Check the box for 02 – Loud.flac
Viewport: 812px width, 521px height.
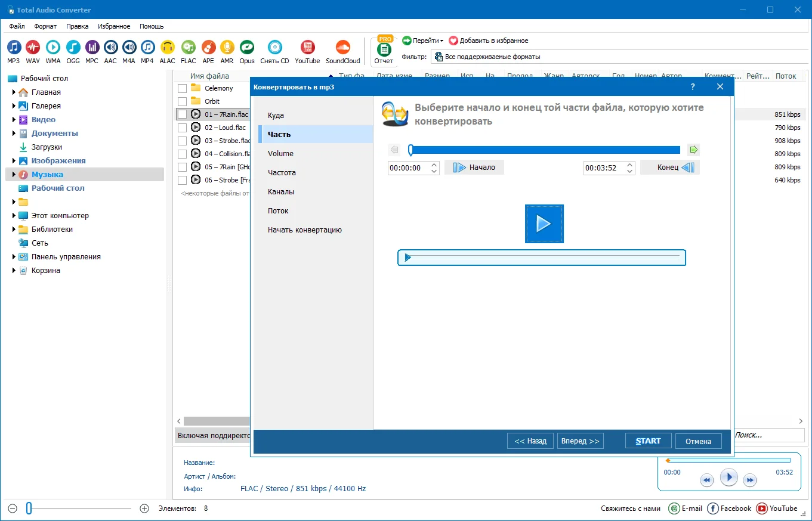[182, 128]
